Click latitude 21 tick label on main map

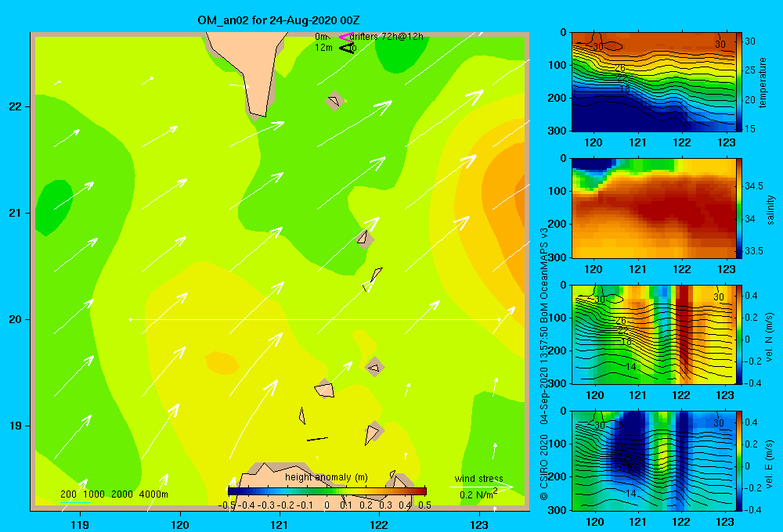coord(16,213)
